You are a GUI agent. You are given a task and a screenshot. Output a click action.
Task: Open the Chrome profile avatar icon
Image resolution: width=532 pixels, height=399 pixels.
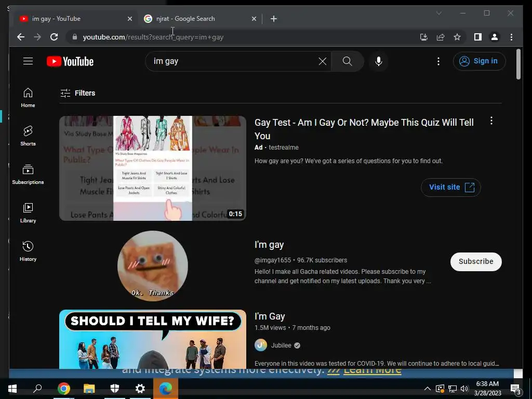pos(495,37)
